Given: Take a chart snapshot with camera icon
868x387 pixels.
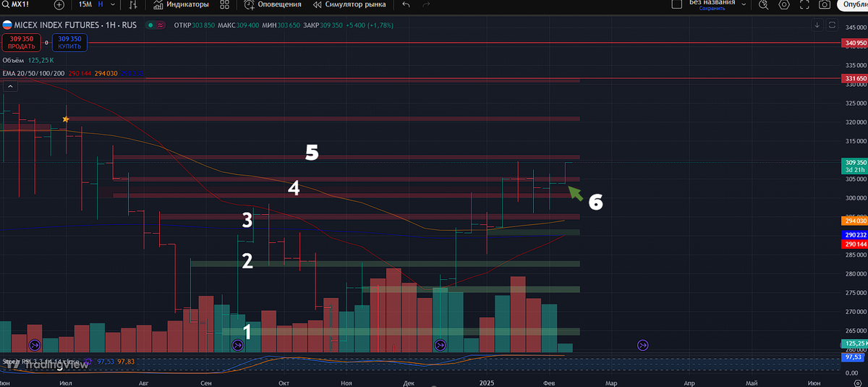Looking at the screenshot, I should click(825, 4).
